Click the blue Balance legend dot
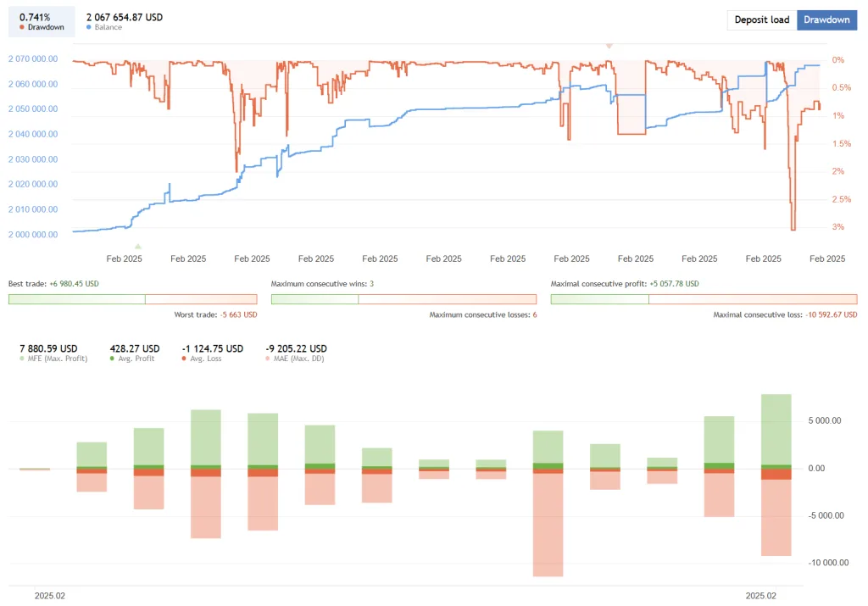Viewport: 868px width, 606px height. coord(90,26)
